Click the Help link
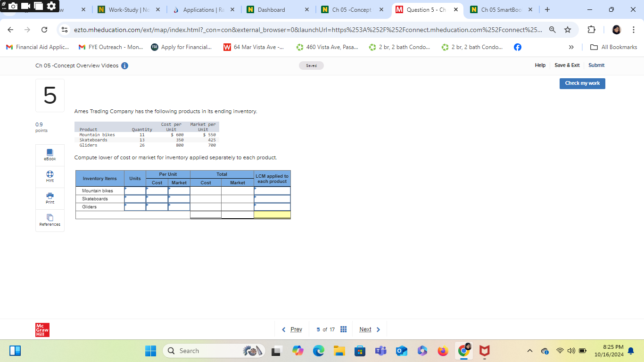This screenshot has width=644, height=362. (x=540, y=65)
